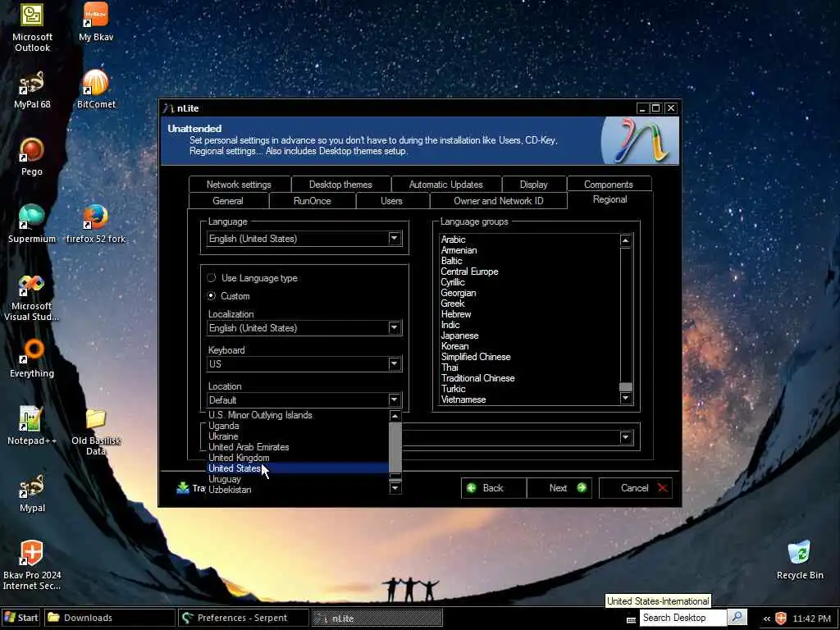Select the Regional tab
The height and width of the screenshot is (630, 840).
pos(609,199)
